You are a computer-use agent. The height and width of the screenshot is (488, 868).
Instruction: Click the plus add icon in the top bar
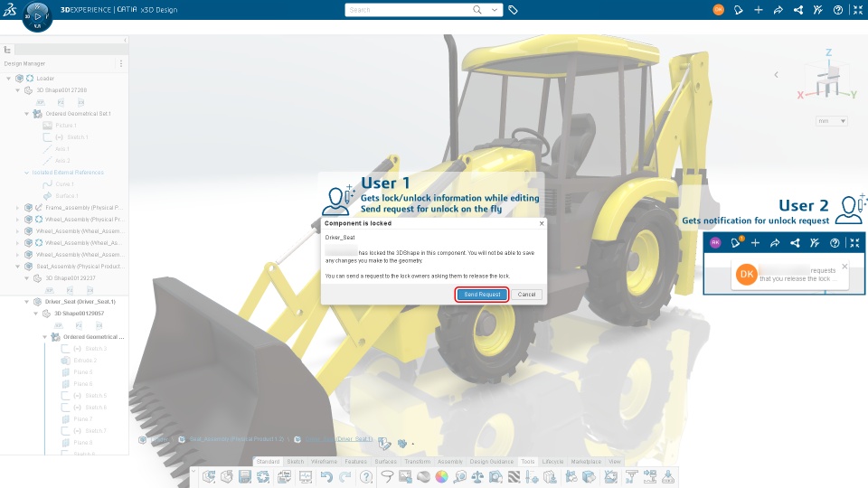759,10
